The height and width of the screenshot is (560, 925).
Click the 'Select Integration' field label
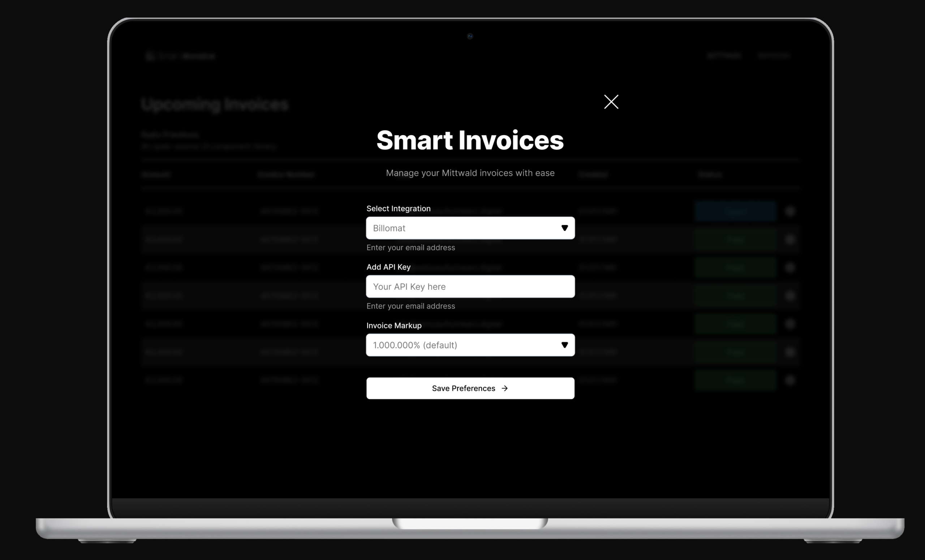[x=398, y=208]
